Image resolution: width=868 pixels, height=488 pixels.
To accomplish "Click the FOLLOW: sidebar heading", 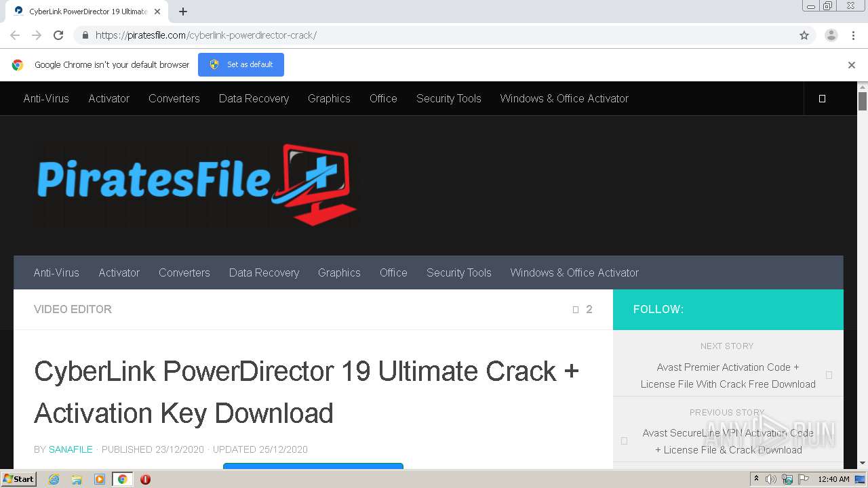I will coord(658,309).
